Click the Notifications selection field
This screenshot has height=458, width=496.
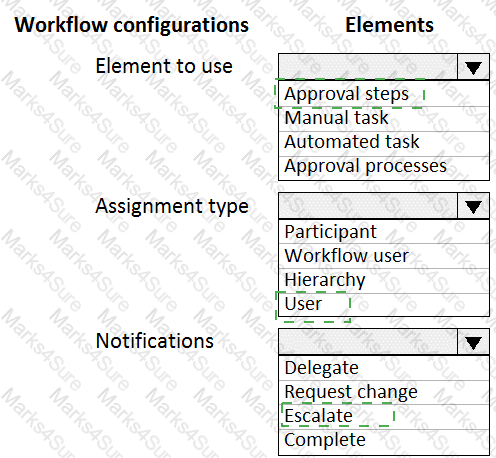click(x=368, y=342)
